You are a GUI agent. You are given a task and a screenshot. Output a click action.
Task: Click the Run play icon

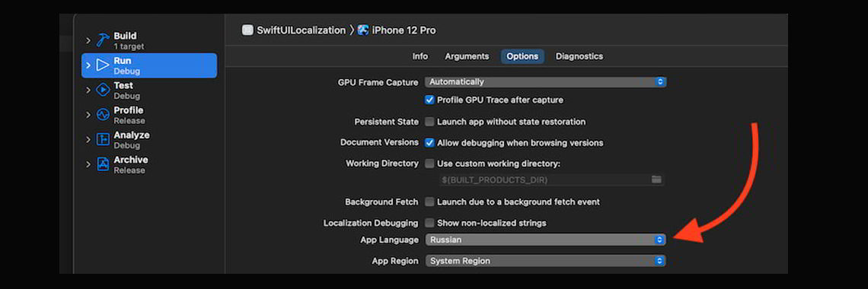(103, 65)
